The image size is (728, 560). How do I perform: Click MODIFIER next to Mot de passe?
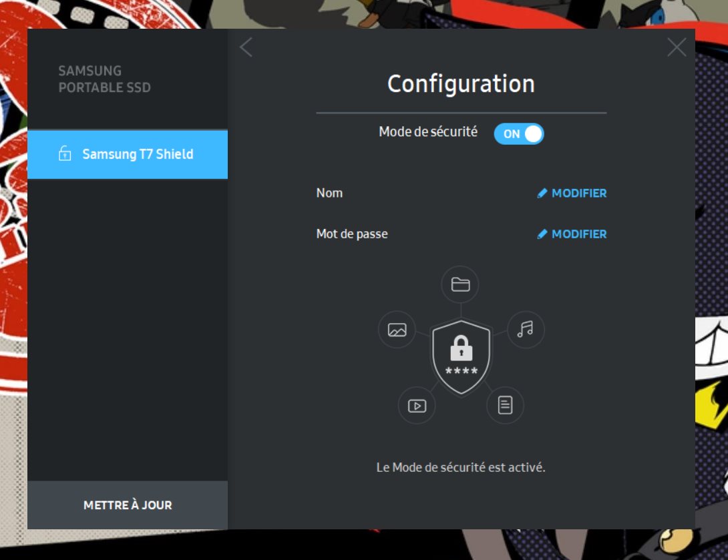[572, 234]
